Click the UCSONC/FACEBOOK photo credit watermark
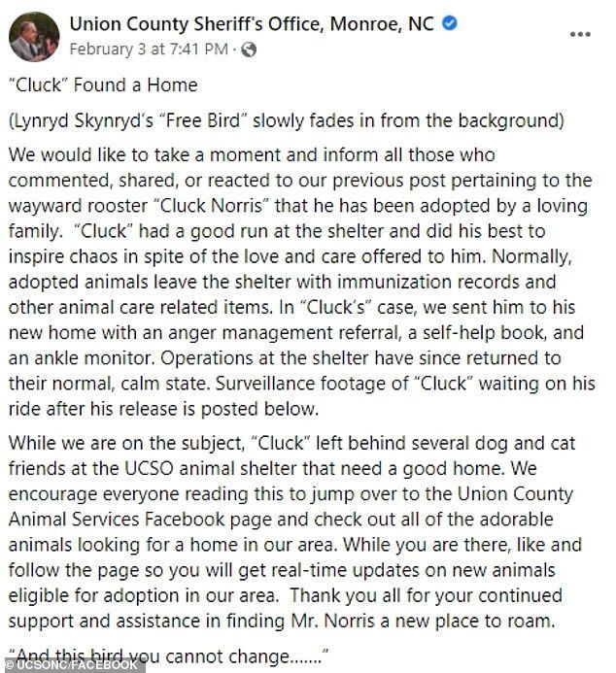Viewport: 616px width, 673px height. point(72,664)
